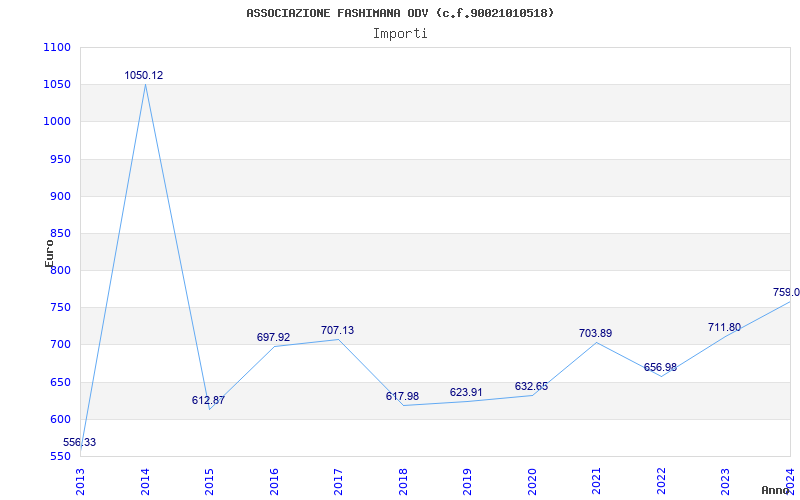800x500 pixels.
Task: Click the 1100 y-axis tick label
Action: click(57, 47)
